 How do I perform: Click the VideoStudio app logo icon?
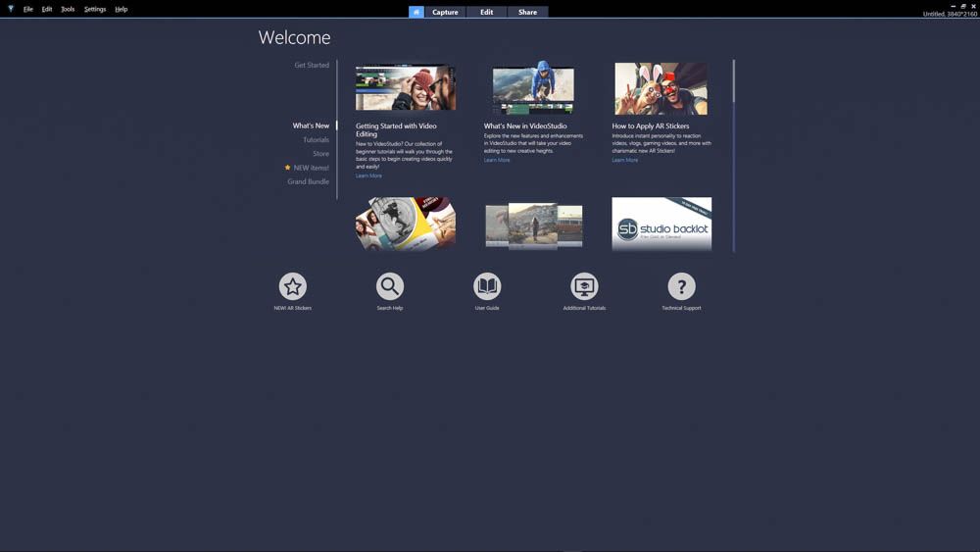[x=11, y=9]
